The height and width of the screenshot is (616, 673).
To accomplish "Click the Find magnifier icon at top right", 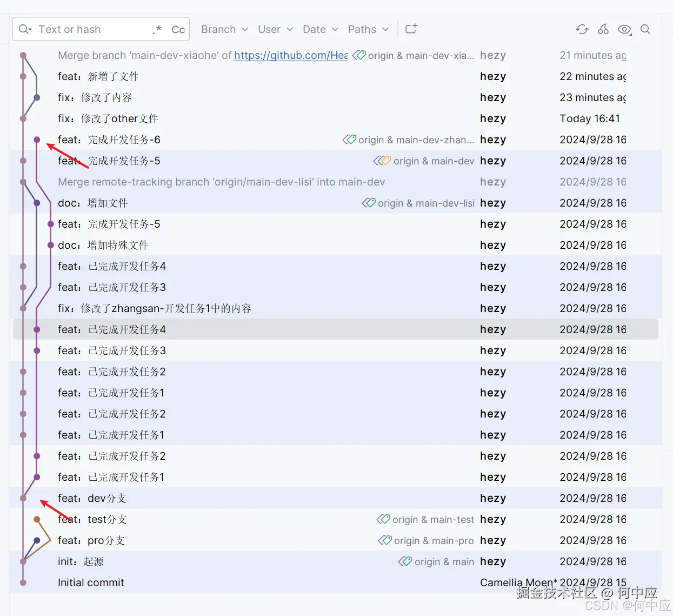I will pos(645,29).
